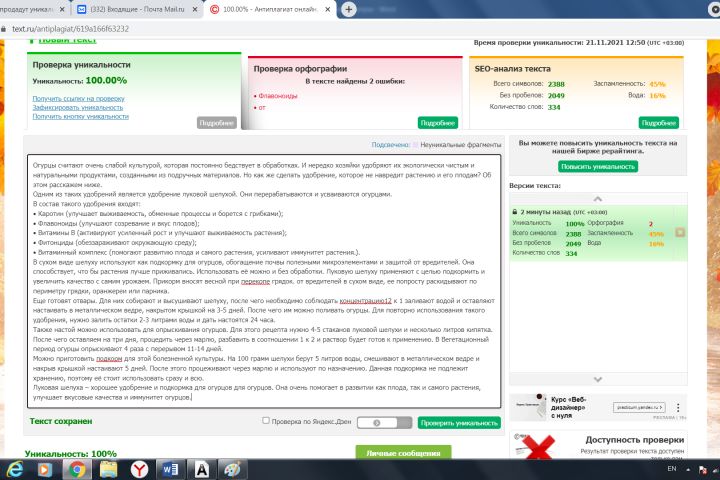Click the Повысить уникальность green button
This screenshot has width=720, height=480.
click(x=598, y=166)
